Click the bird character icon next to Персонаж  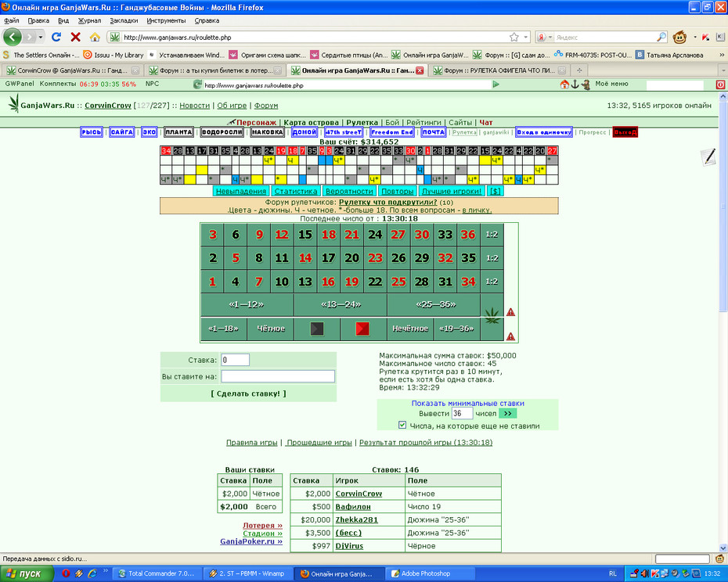[231, 122]
